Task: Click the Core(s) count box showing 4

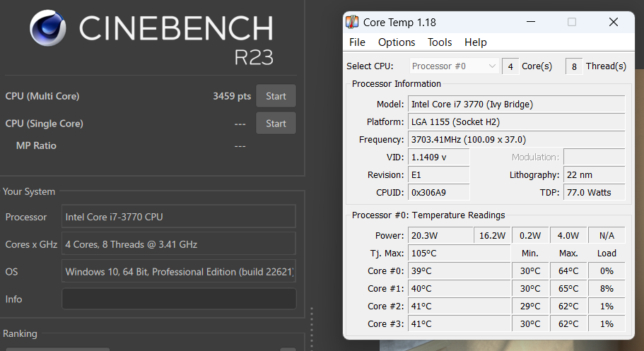Action: [x=510, y=66]
